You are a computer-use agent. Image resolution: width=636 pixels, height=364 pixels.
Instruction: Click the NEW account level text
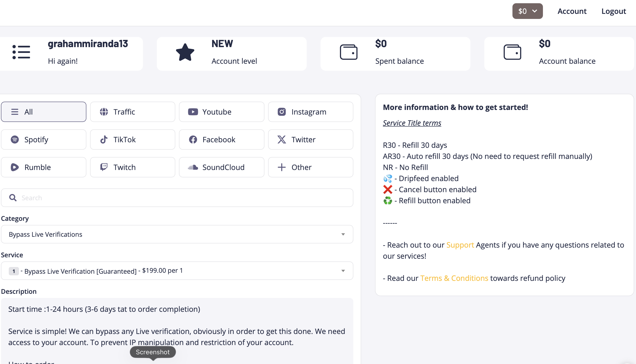pos(222,44)
